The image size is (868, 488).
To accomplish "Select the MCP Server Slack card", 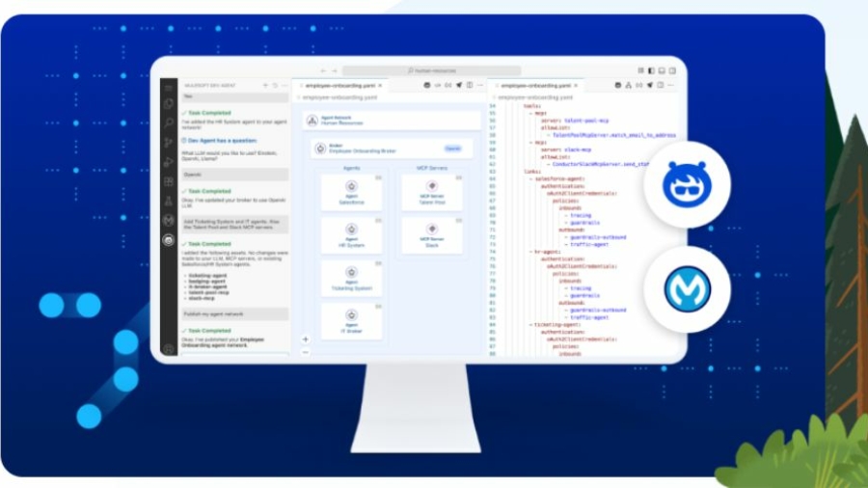I will (432, 235).
